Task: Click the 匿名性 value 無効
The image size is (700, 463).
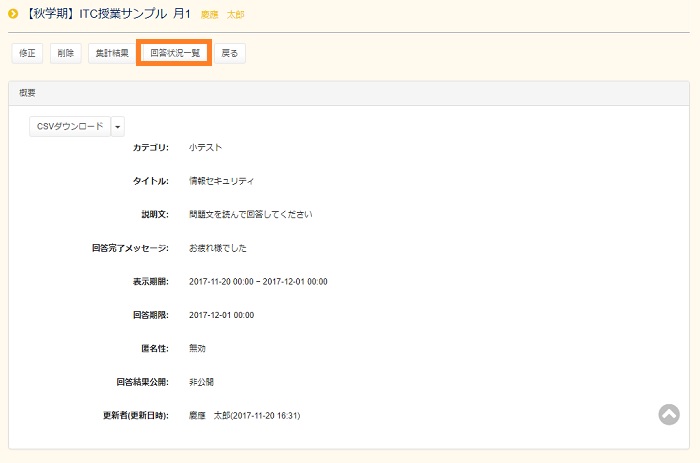Action: 197,348
